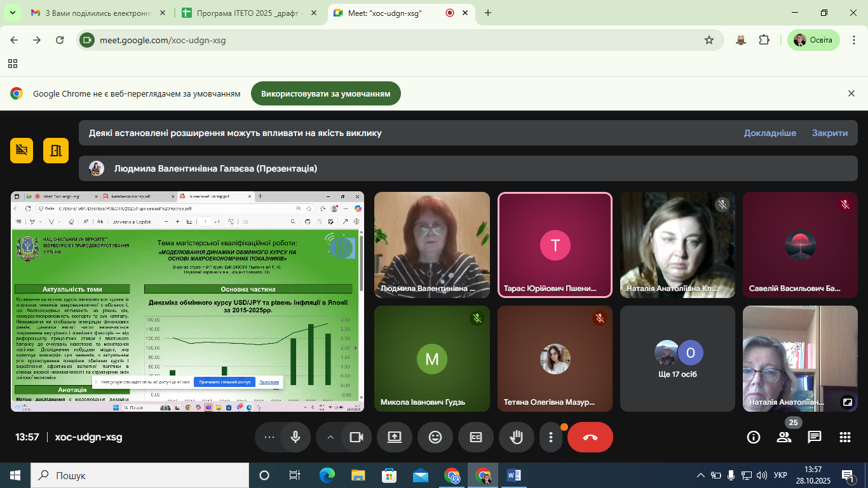Close the Gmail tab
The height and width of the screenshot is (488, 868).
pyautogui.click(x=162, y=13)
